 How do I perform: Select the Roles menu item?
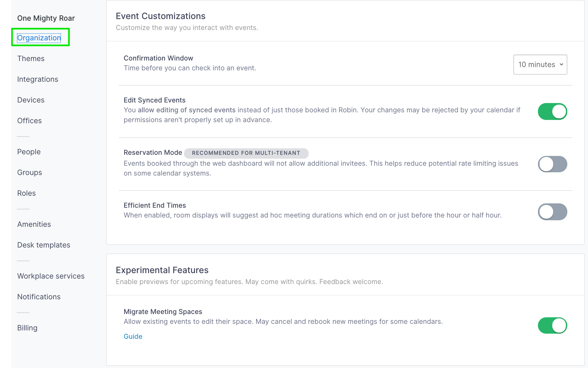coord(26,193)
